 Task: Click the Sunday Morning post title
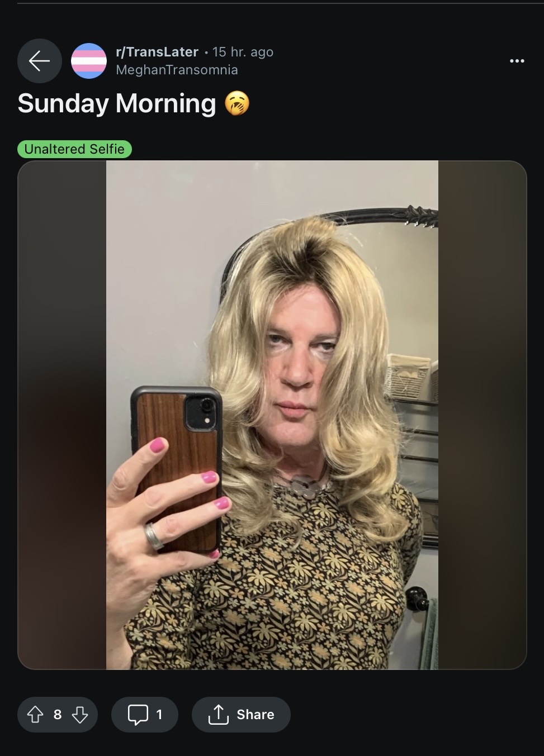116,103
